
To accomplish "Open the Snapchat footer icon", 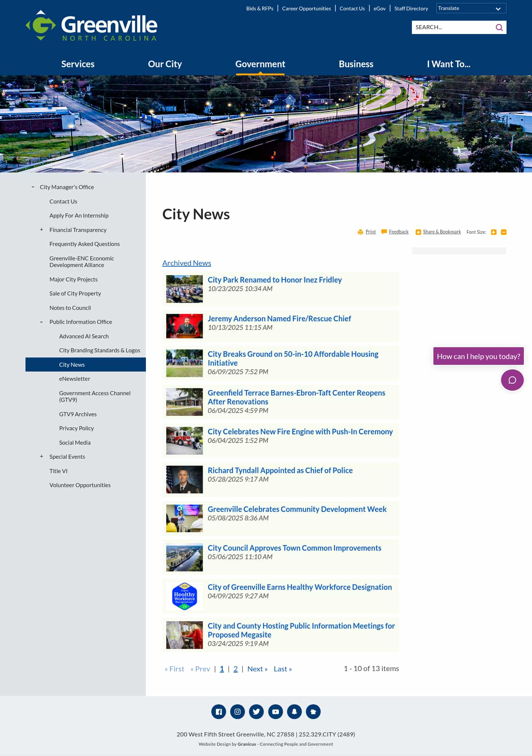I will point(294,712).
